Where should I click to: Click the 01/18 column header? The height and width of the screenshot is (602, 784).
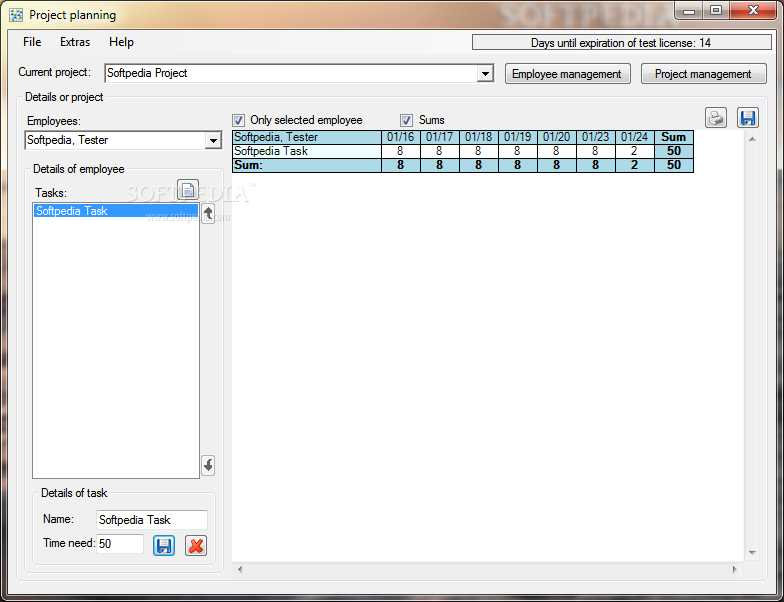tap(478, 137)
